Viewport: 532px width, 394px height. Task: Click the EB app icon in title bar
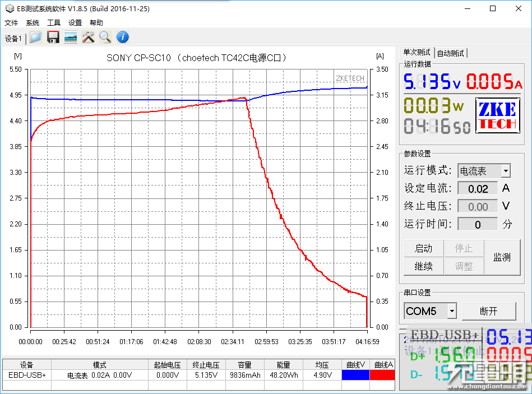pyautogui.click(x=10, y=8)
